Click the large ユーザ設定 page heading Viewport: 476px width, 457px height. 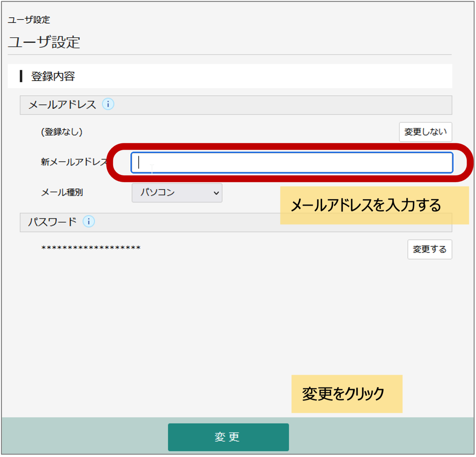(44, 42)
